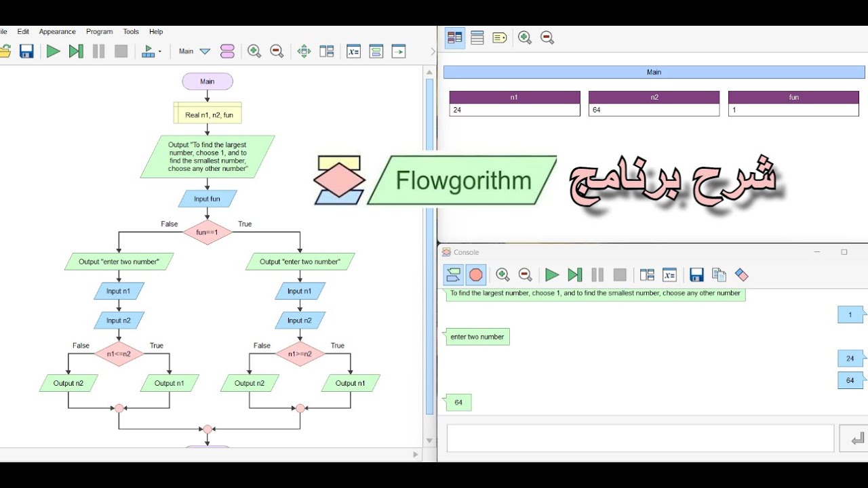Copy the Console output to clipboard
The height and width of the screenshot is (488, 868).
click(x=719, y=274)
